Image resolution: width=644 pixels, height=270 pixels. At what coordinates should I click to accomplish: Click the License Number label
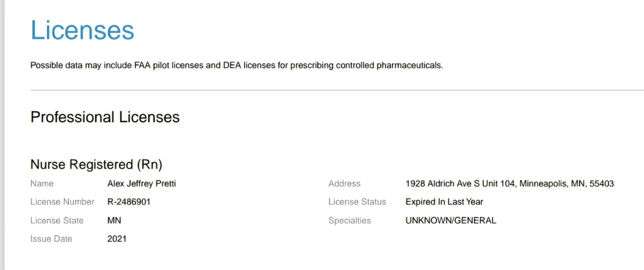pos(62,202)
